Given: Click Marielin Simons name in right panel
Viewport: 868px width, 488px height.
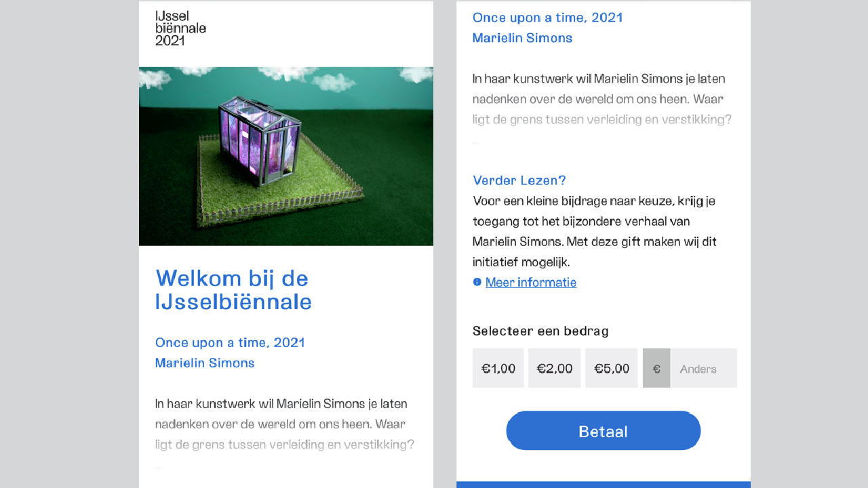Looking at the screenshot, I should click(x=522, y=38).
